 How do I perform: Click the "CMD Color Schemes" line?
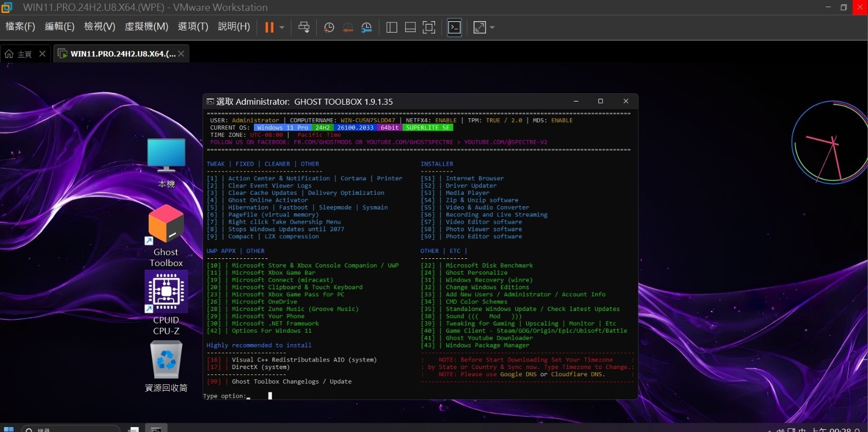coord(476,302)
